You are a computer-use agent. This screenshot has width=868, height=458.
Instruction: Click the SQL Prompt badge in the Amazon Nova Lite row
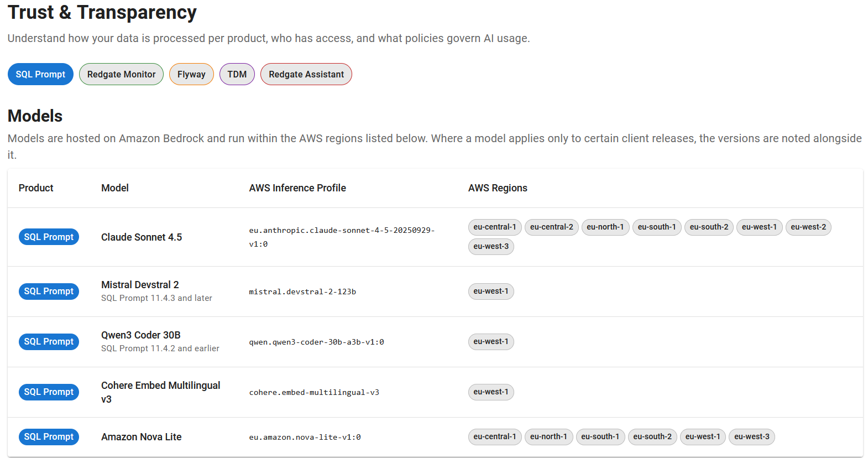49,436
